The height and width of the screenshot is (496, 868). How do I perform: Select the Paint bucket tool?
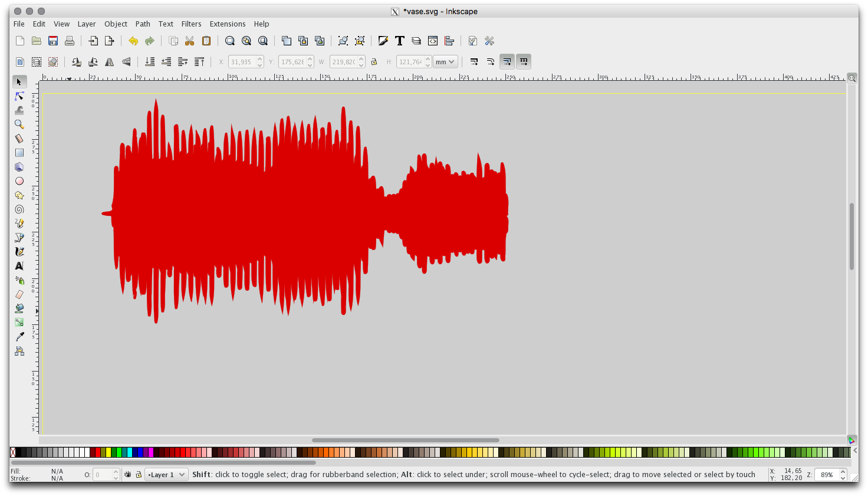tap(19, 308)
